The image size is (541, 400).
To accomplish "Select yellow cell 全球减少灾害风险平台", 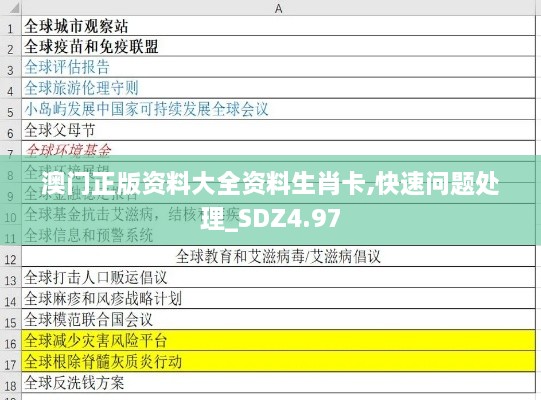I will coord(278,341).
